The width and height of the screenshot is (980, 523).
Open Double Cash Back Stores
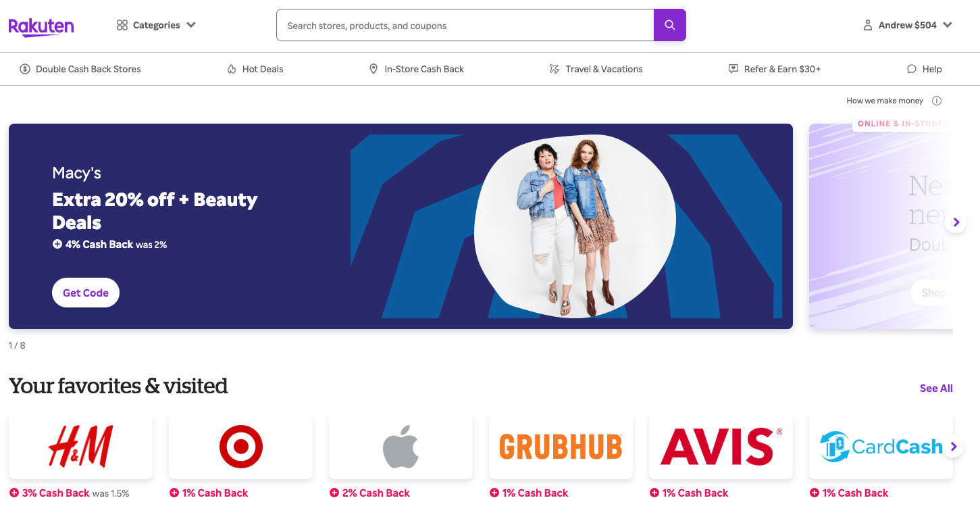tap(80, 69)
